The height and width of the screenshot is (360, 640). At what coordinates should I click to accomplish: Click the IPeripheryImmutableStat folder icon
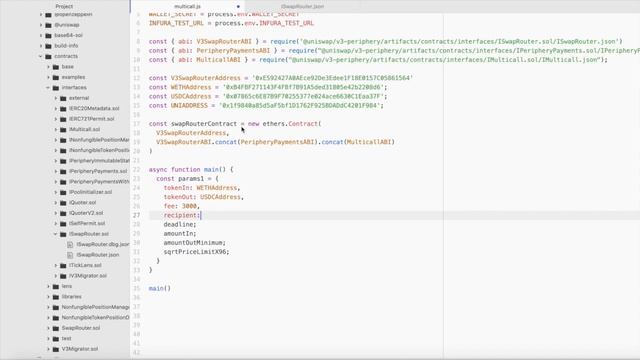pos(63,161)
